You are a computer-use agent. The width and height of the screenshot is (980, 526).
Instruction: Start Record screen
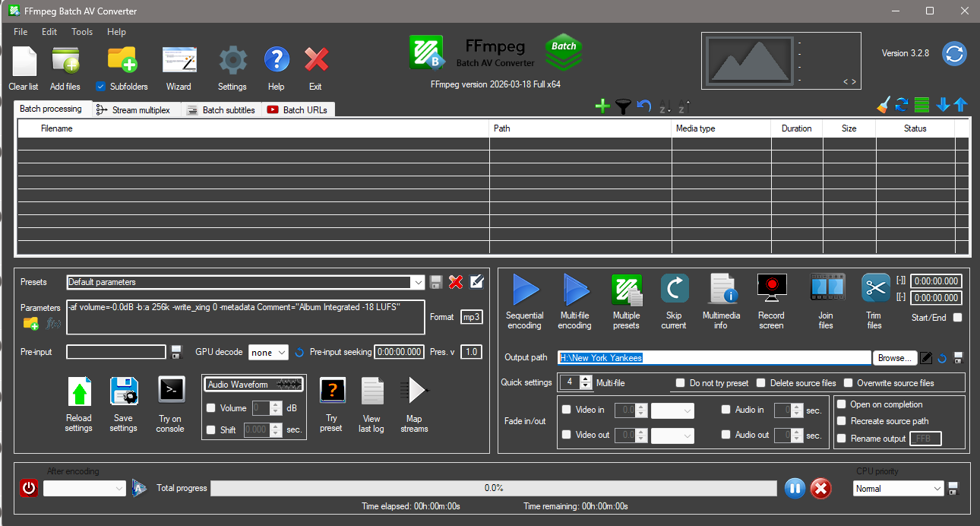772,288
